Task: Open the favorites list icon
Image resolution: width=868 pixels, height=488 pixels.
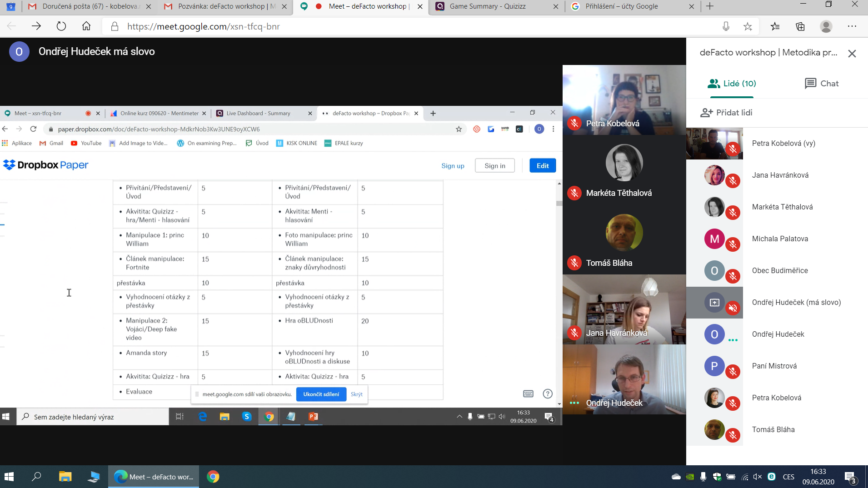Action: click(775, 26)
